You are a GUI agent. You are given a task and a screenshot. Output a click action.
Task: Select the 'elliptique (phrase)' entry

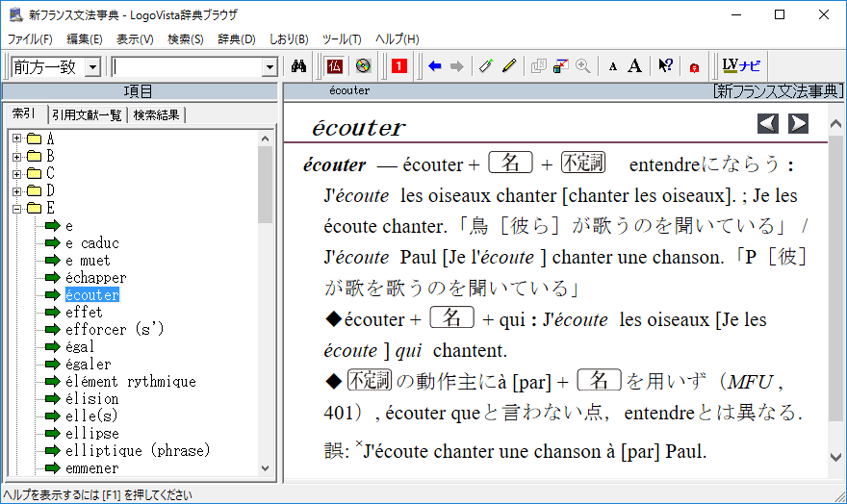(138, 450)
